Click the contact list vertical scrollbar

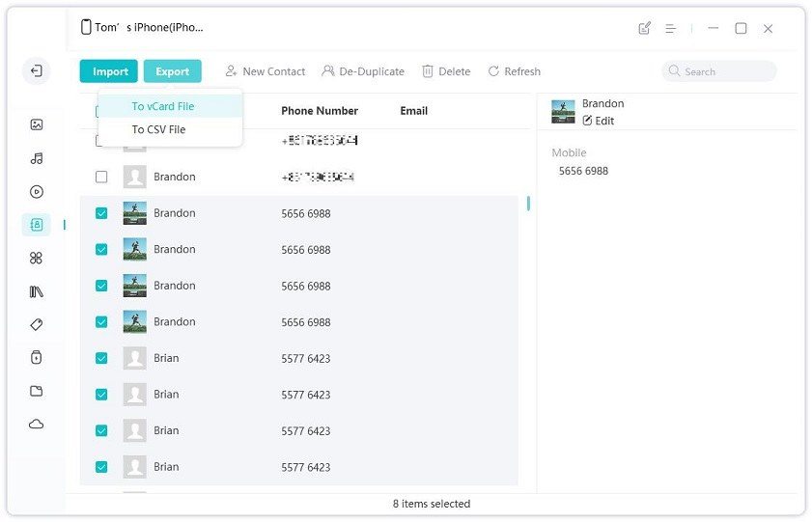527,204
